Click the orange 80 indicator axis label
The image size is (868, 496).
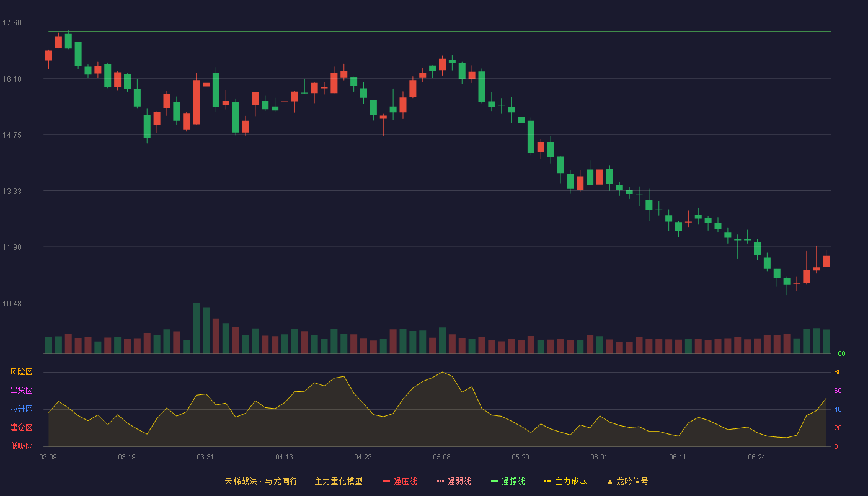pos(838,373)
